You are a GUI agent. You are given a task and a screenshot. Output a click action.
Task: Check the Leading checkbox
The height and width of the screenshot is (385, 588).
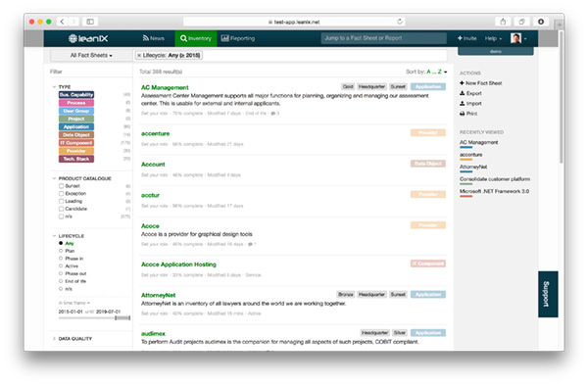pos(61,201)
